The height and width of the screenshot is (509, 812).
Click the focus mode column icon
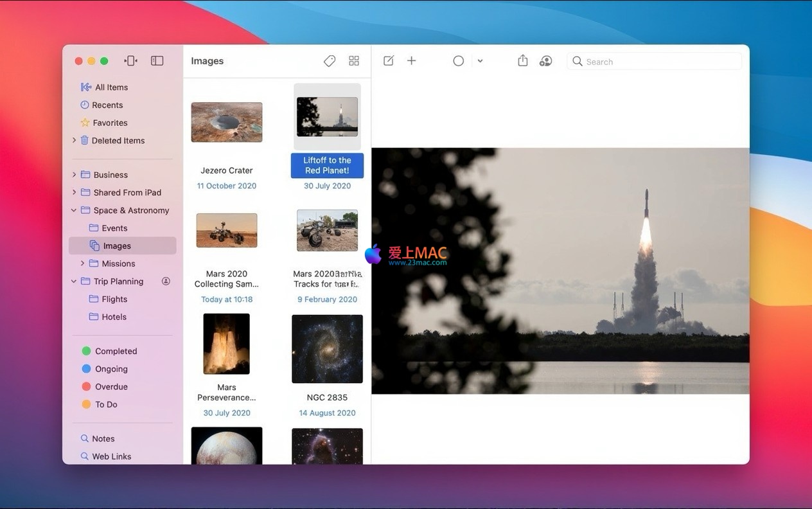(131, 61)
